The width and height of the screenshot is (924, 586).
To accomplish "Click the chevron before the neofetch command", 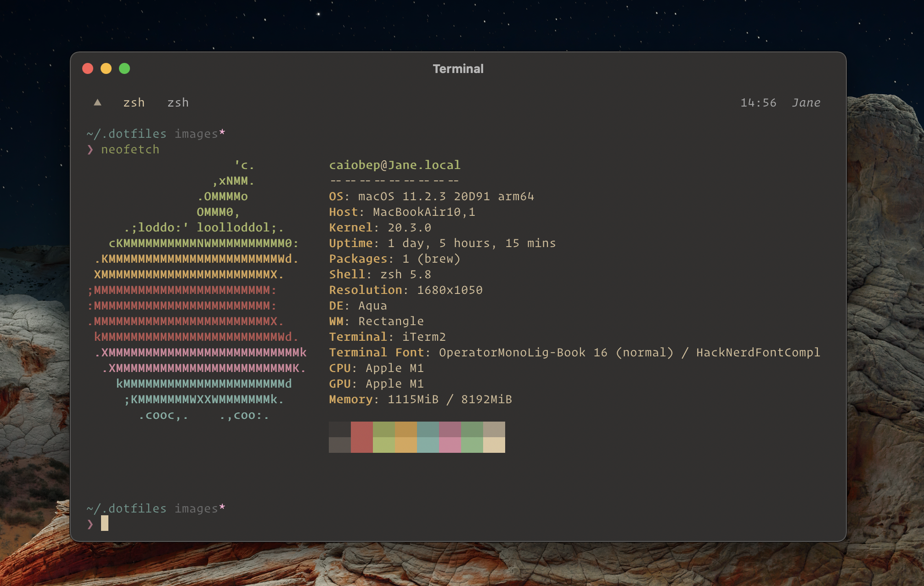I will tap(90, 150).
